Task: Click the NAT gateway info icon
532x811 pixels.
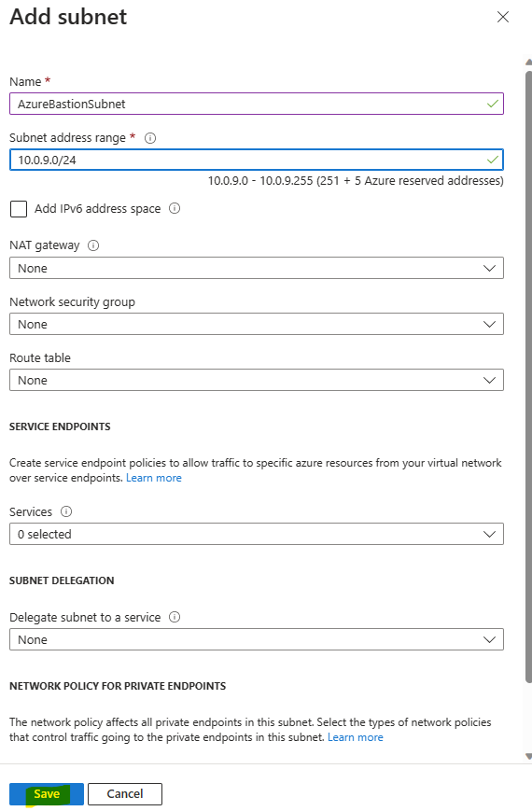Action: click(93, 245)
